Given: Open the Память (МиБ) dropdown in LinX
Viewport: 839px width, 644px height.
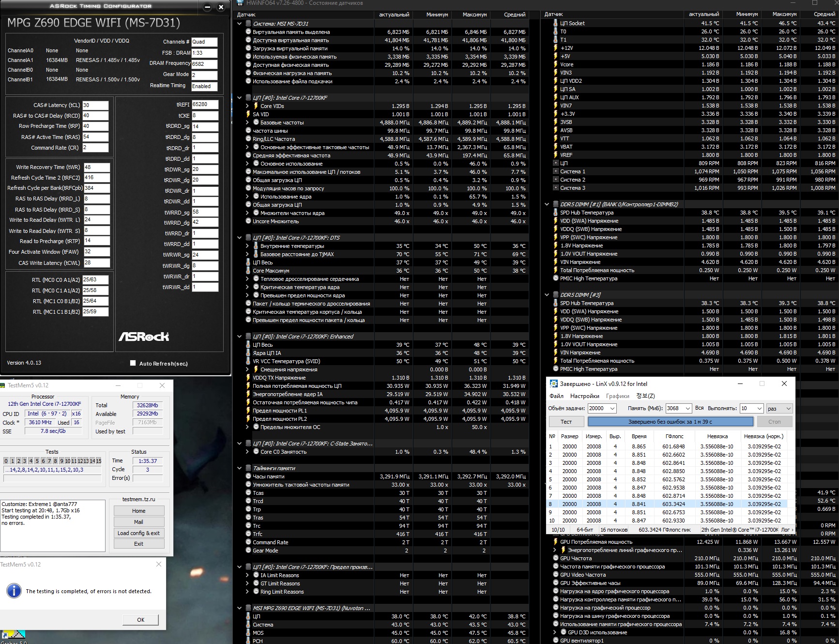Looking at the screenshot, I should pos(687,408).
